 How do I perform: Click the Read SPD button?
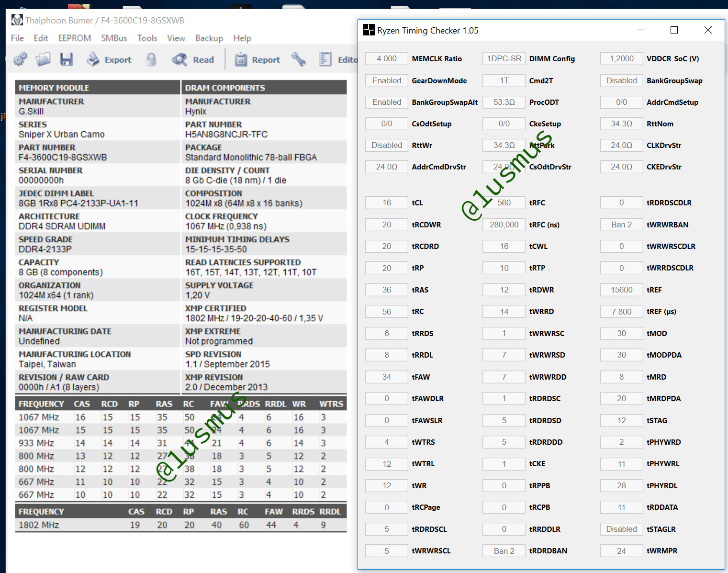tap(193, 59)
